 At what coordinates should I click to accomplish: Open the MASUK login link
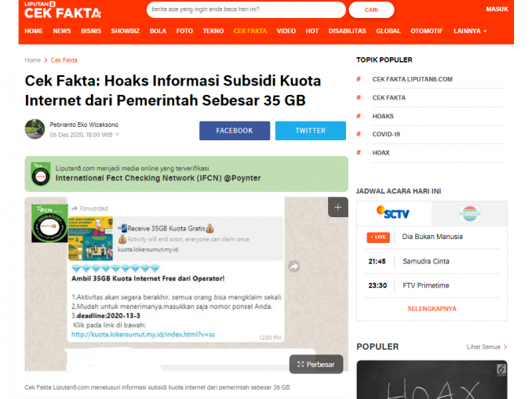(x=497, y=9)
